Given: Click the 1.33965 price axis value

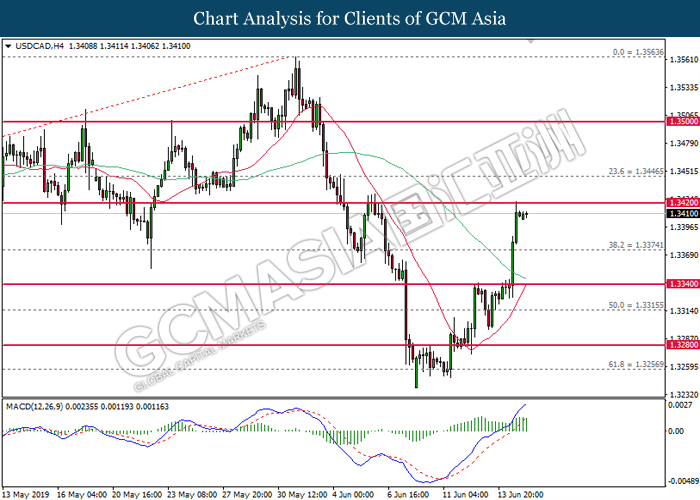Looking at the screenshot, I should tap(684, 227).
